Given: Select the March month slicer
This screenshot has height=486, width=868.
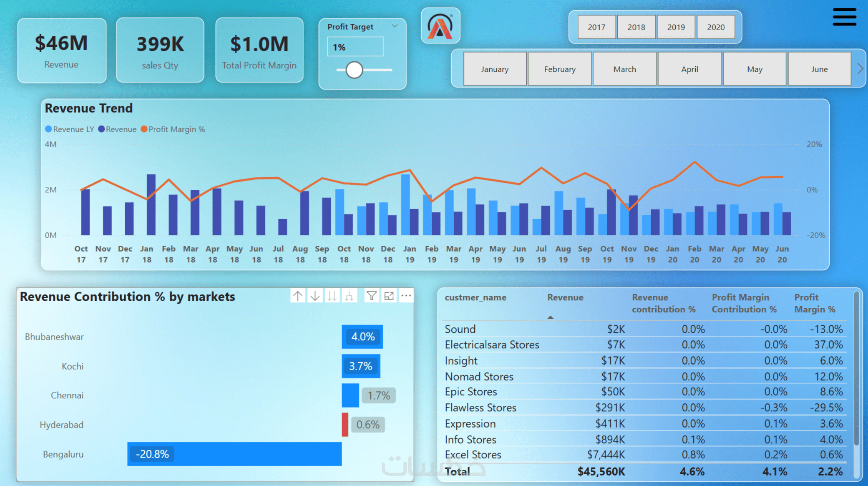Looking at the screenshot, I should [x=624, y=69].
